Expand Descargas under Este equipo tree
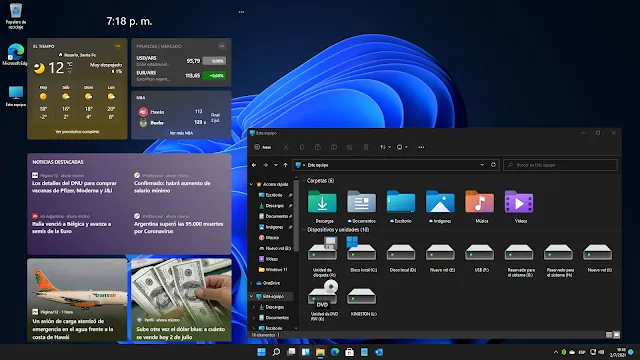The height and width of the screenshot is (360, 640). [254, 307]
